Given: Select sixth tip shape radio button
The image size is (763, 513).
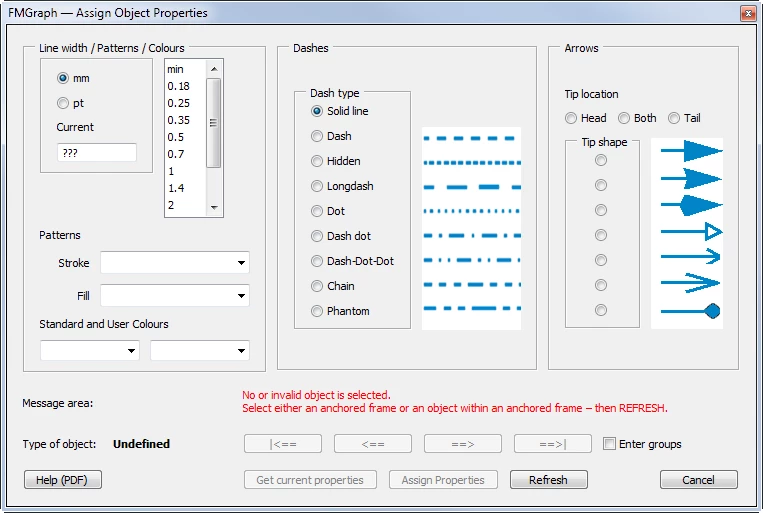Looking at the screenshot, I should (601, 285).
